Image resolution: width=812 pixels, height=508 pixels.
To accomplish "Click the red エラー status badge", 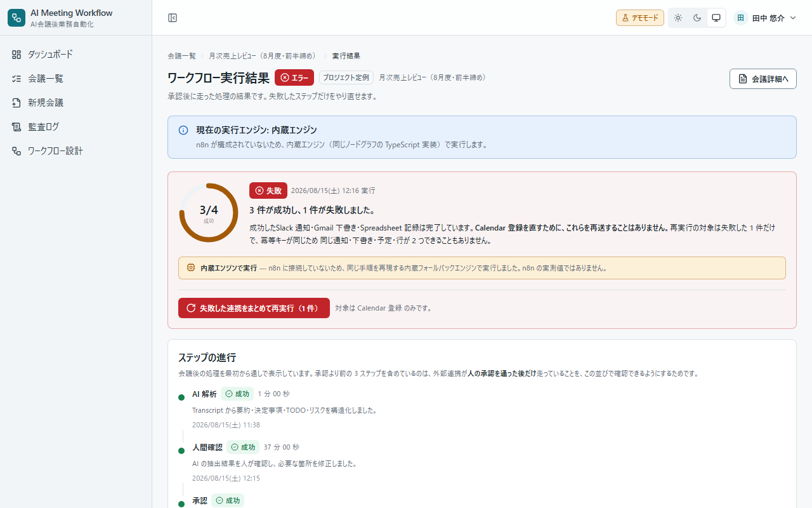I will coord(294,77).
